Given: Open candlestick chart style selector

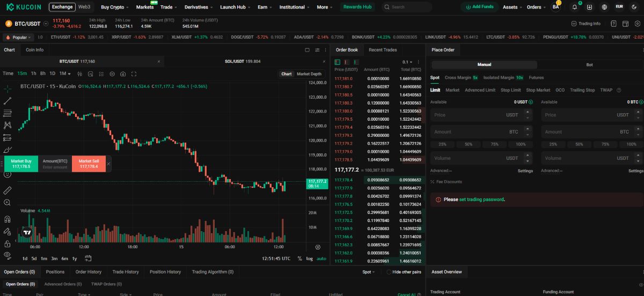Looking at the screenshot, I should click(79, 73).
